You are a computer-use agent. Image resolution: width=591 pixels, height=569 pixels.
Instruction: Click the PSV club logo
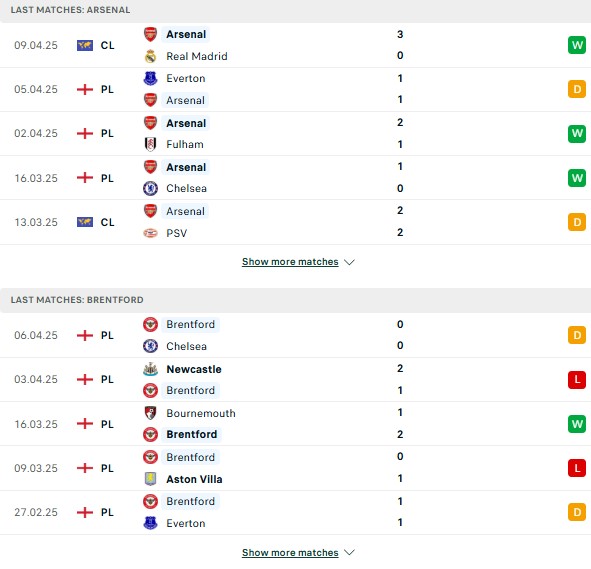coord(150,233)
